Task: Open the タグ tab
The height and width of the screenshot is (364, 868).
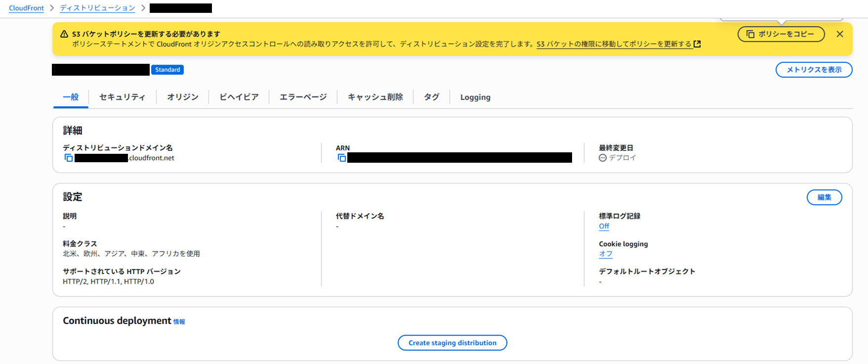Action: click(x=431, y=97)
